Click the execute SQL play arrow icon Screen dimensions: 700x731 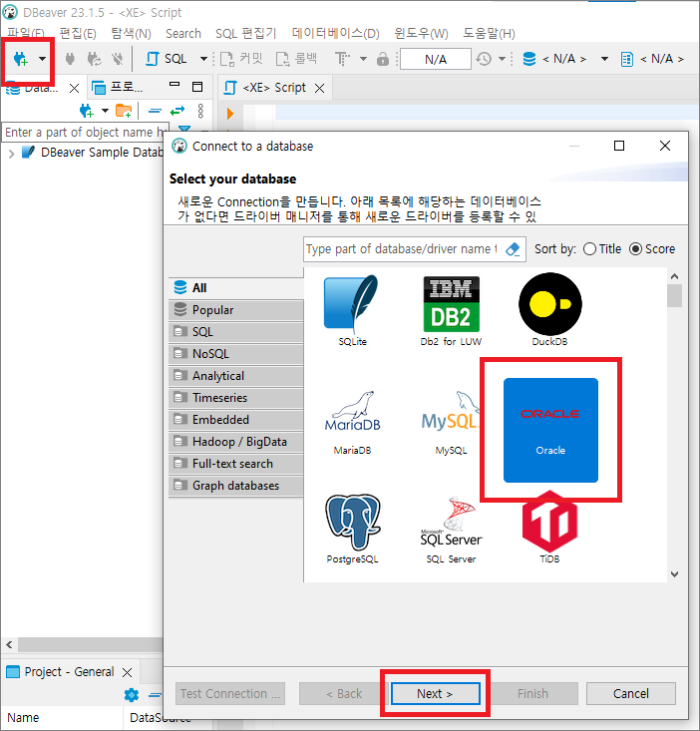click(x=229, y=114)
